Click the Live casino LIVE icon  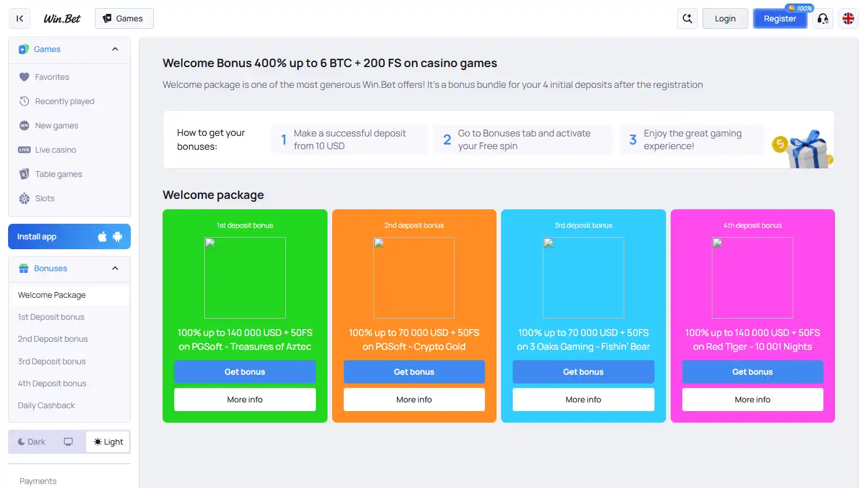point(24,150)
